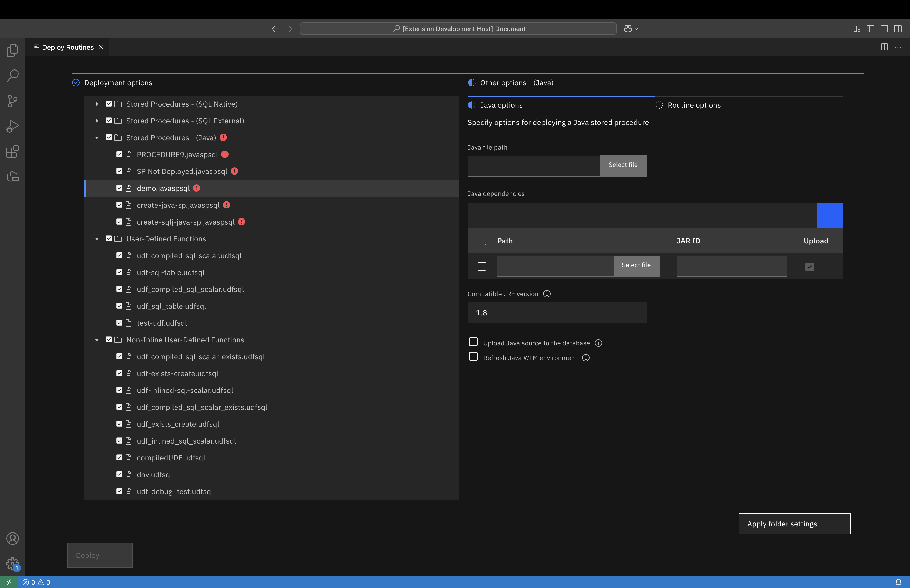Collapse Stored Procedures - (Java) folder
The height and width of the screenshot is (588, 910).
[97, 137]
